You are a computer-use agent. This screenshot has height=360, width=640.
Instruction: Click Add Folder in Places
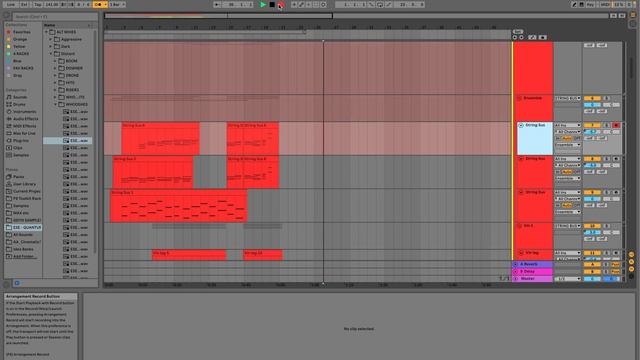point(24,256)
